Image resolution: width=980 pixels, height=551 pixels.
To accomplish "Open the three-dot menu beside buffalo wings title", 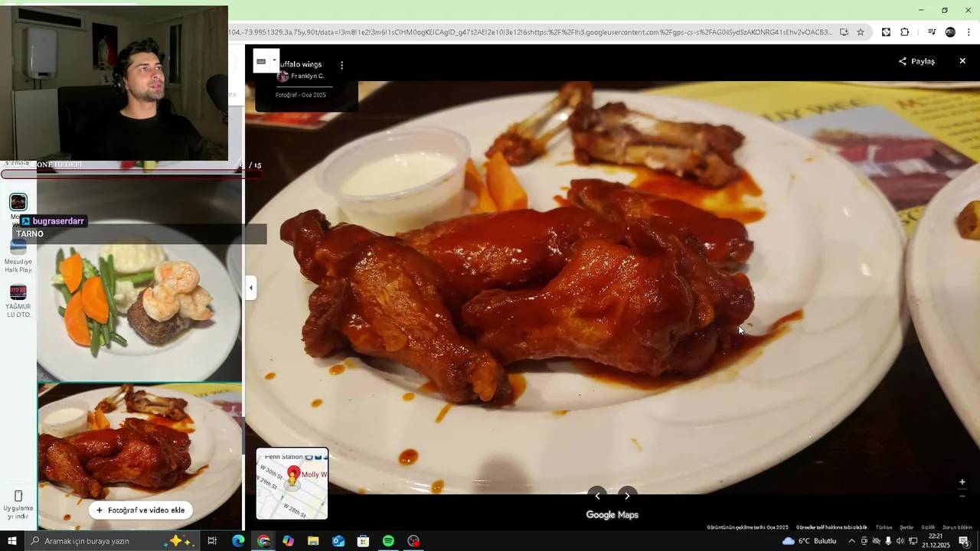I will coord(341,66).
